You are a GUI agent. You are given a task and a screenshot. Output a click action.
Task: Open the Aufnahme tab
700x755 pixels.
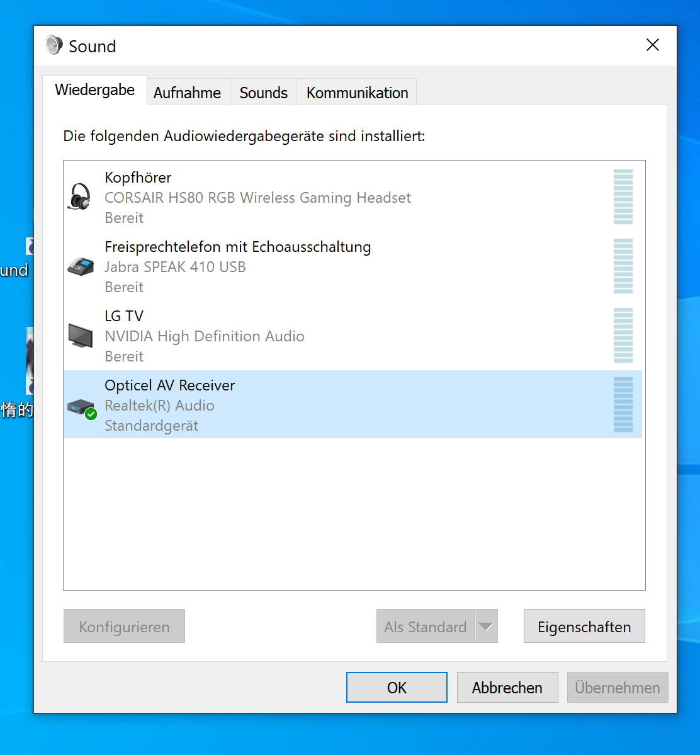(x=188, y=93)
